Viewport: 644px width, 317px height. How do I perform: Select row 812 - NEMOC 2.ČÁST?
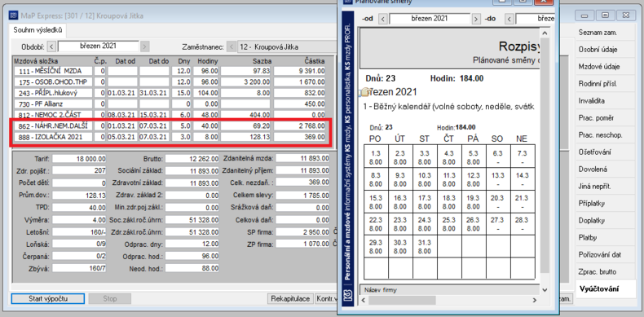pyautogui.click(x=170, y=115)
